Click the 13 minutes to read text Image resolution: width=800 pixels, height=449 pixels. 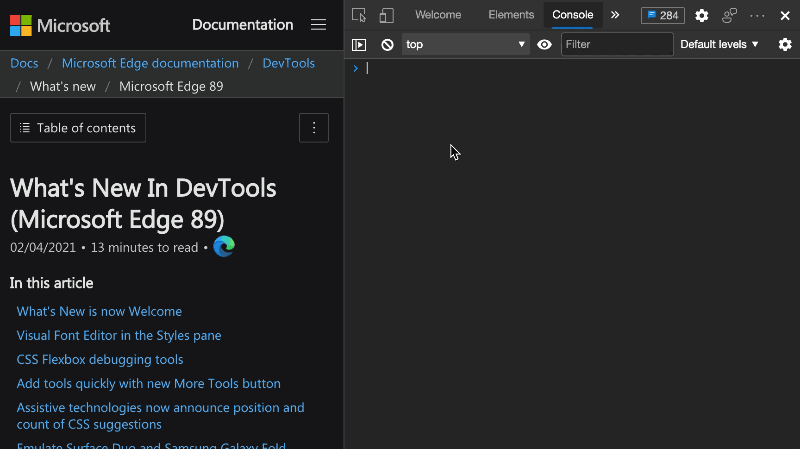[144, 247]
